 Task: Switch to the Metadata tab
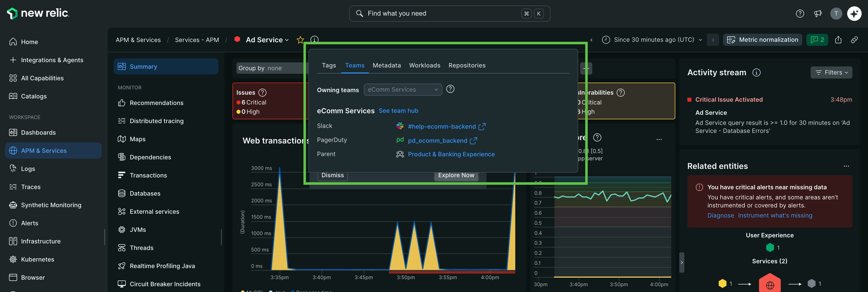point(386,65)
